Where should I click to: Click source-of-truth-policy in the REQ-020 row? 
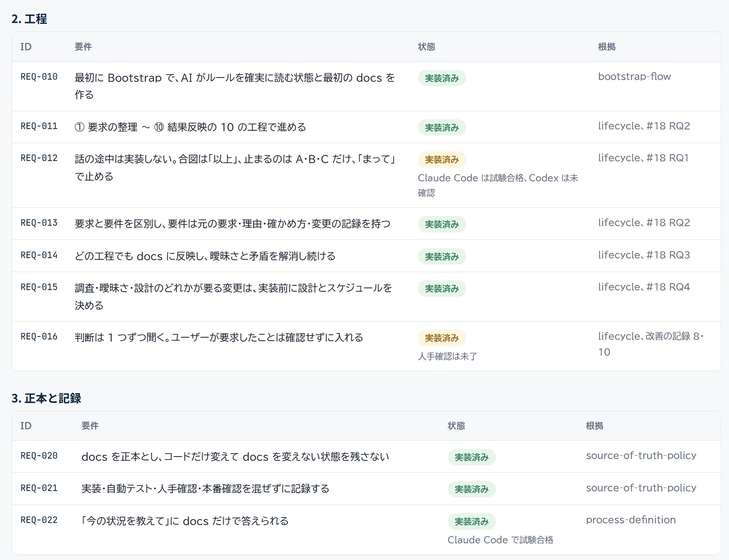pos(641,456)
